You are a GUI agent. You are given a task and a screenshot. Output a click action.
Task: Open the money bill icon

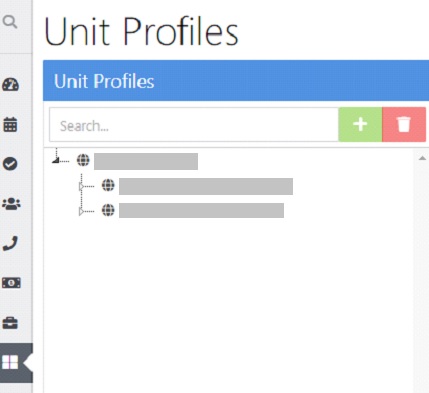(x=11, y=283)
